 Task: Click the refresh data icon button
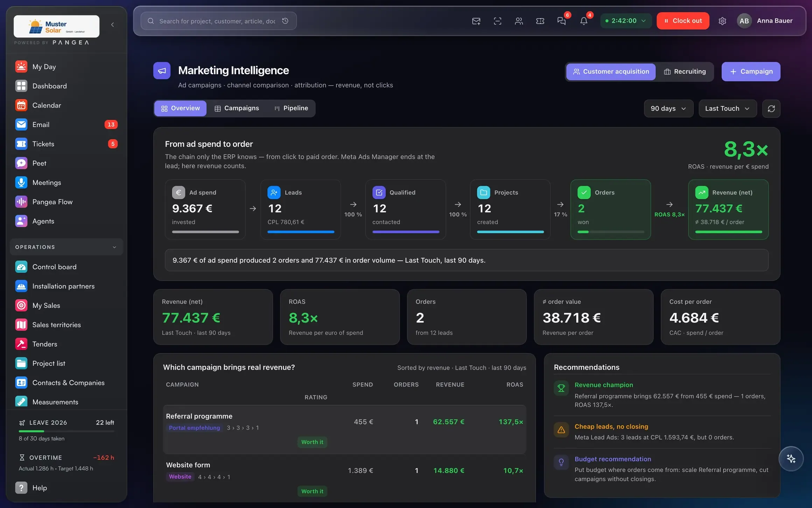771,109
